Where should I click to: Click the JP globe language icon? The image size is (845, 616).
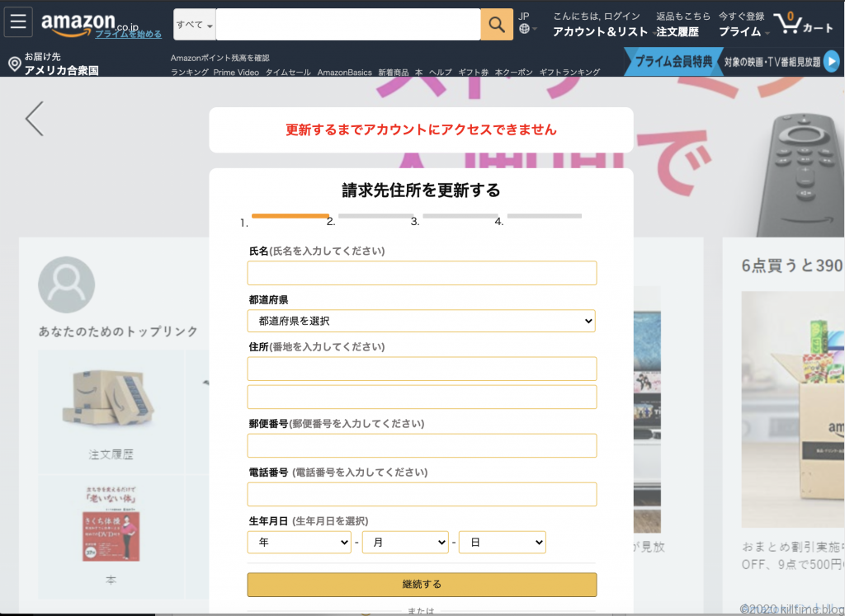click(524, 29)
